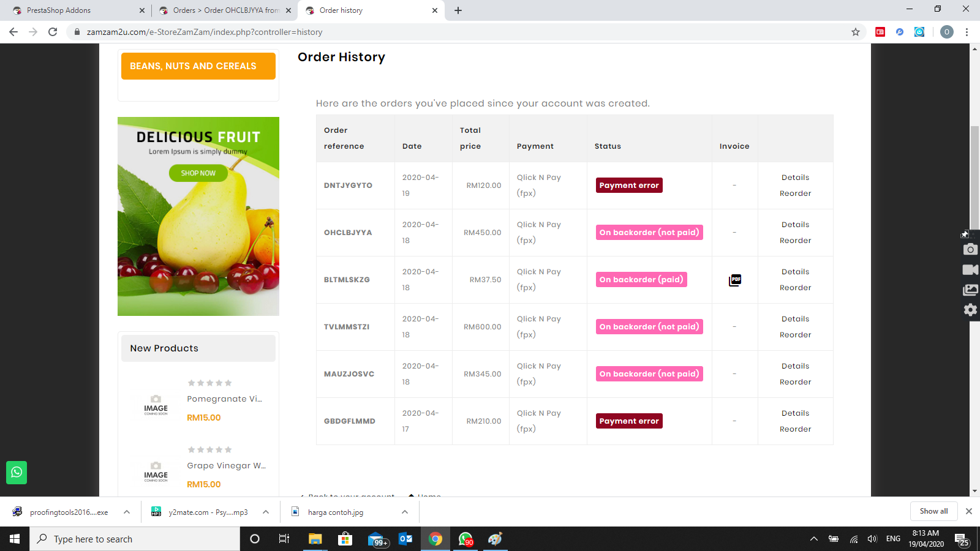
Task: Open Task View on taskbar
Action: pyautogui.click(x=284, y=539)
